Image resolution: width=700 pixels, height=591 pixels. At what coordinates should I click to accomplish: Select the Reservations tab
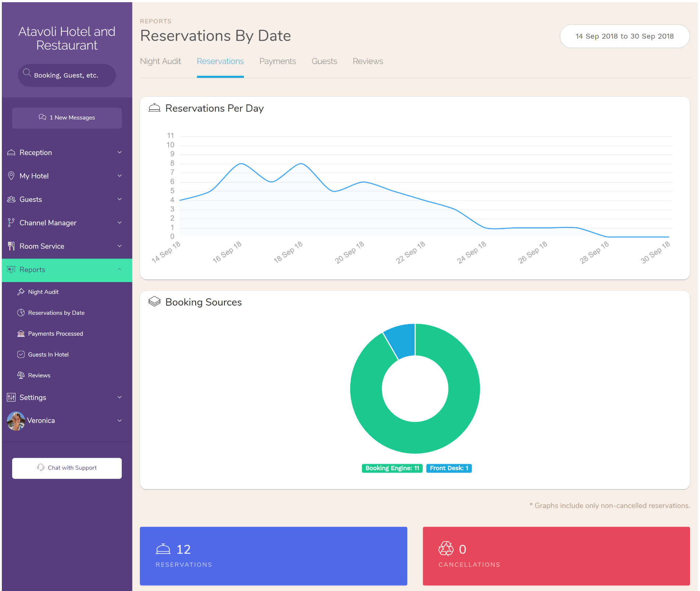click(220, 61)
